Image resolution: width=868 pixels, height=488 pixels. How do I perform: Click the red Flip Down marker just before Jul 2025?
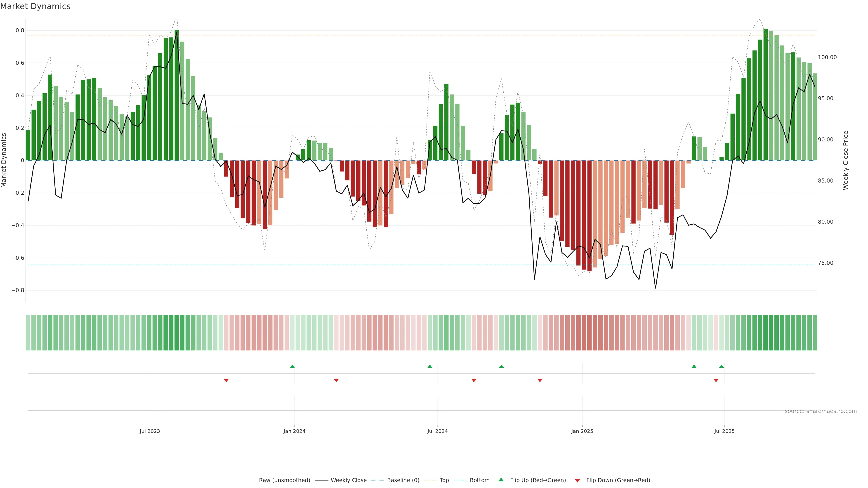pos(716,380)
